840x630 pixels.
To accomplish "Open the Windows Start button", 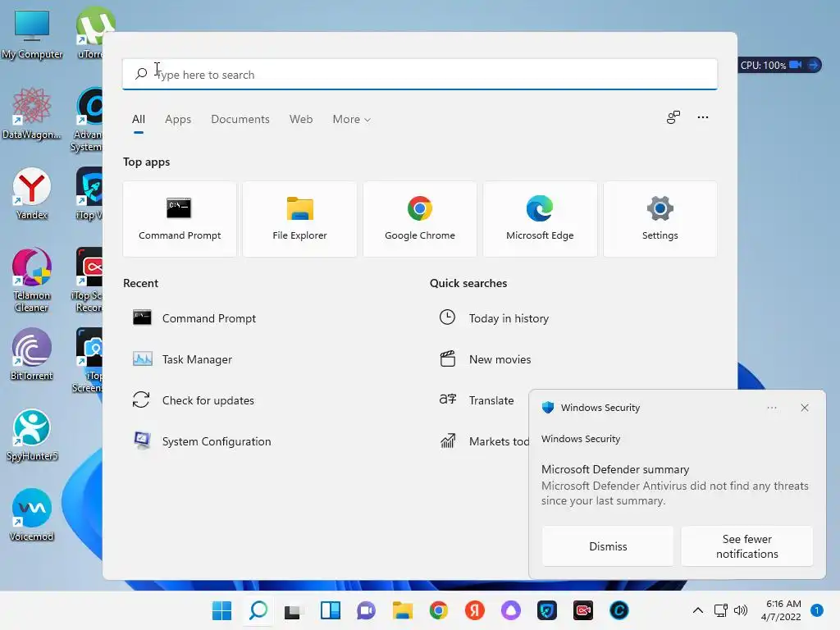I will (221, 610).
